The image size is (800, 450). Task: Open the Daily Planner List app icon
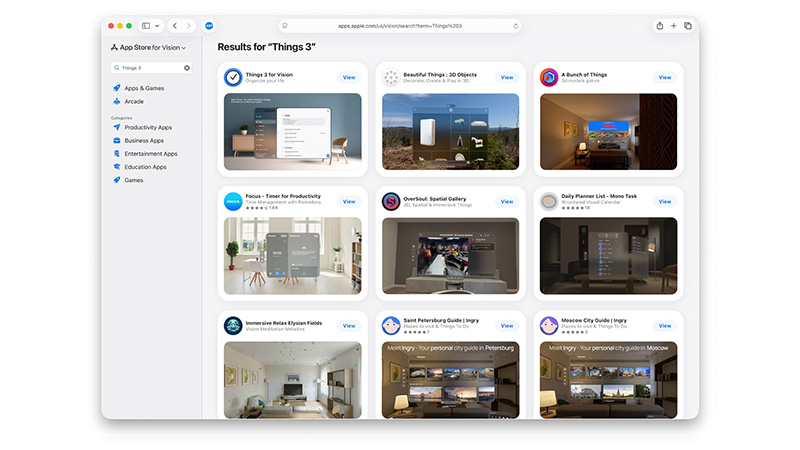549,202
